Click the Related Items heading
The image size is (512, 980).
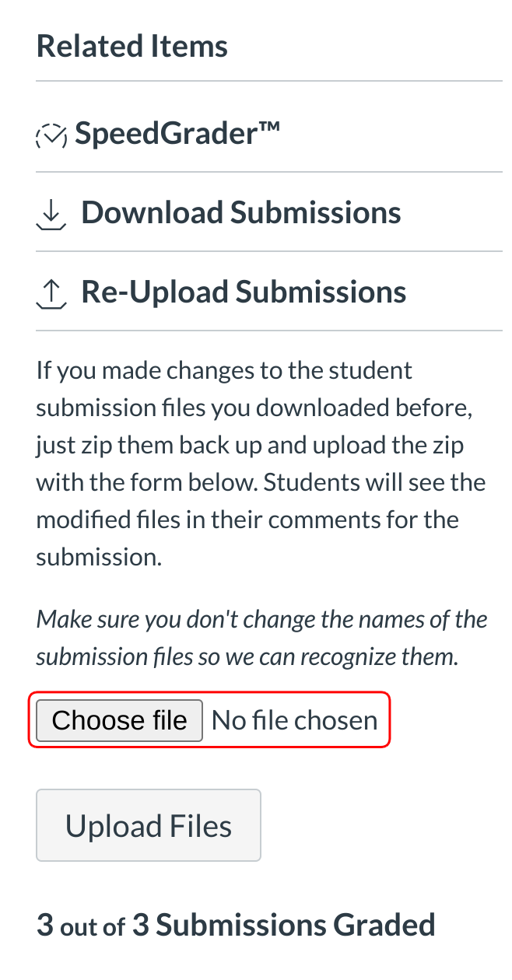132,46
